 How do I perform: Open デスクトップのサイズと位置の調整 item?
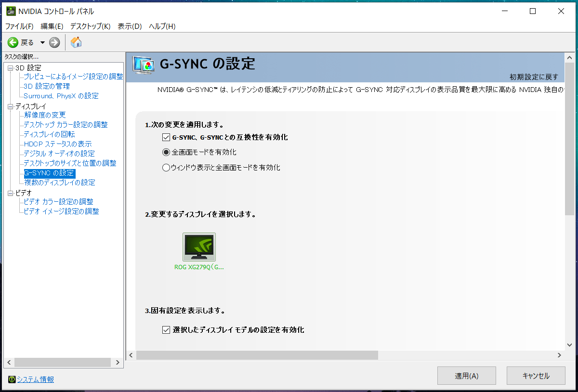[x=70, y=163]
